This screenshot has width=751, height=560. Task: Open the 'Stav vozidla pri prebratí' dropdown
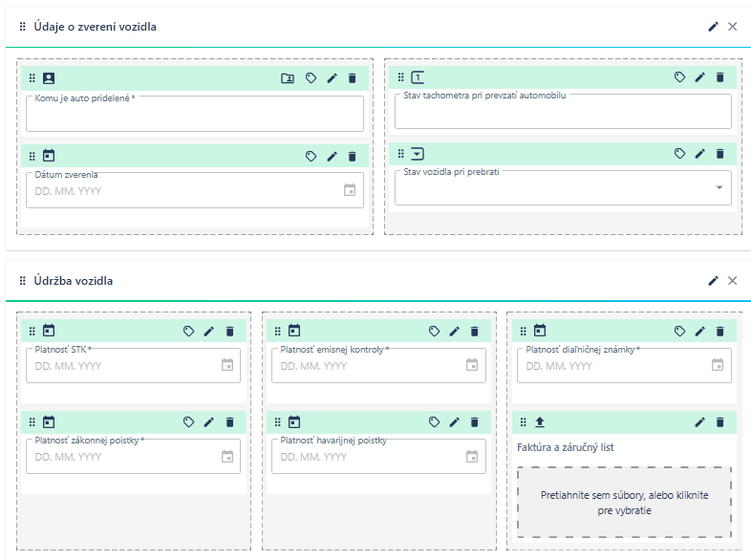coord(719,188)
